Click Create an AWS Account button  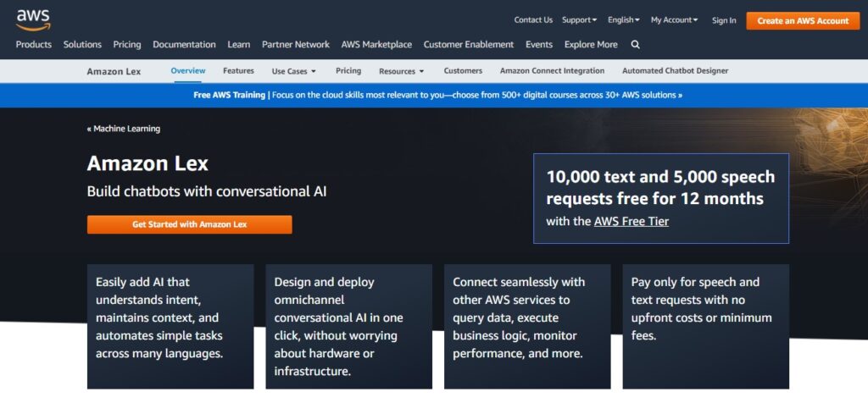pos(803,20)
